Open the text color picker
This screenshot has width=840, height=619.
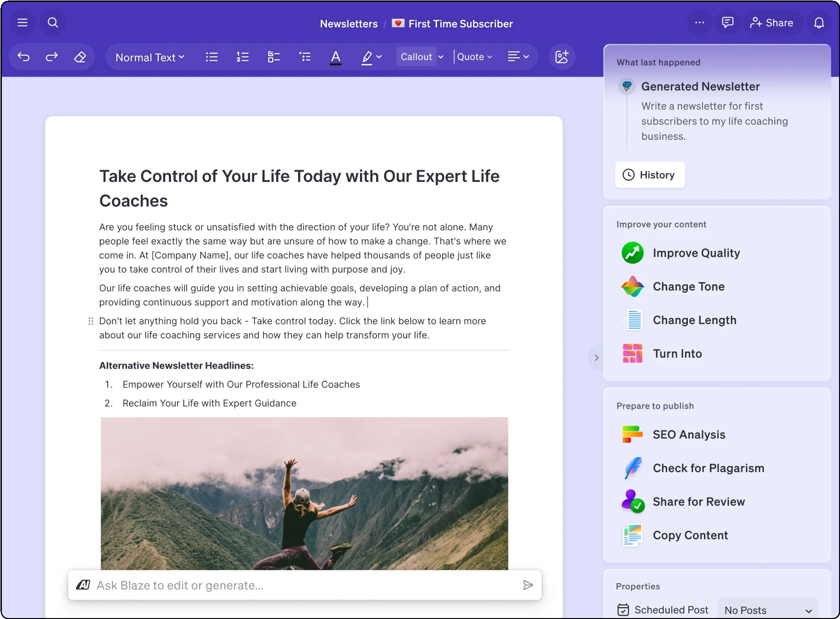point(335,57)
